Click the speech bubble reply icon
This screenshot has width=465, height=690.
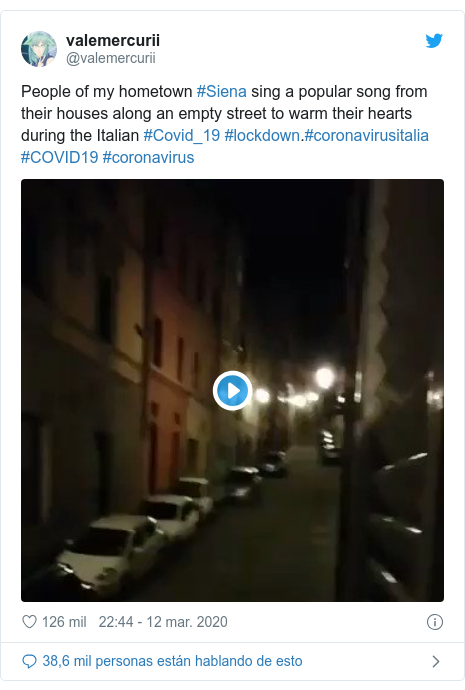[x=29, y=661]
